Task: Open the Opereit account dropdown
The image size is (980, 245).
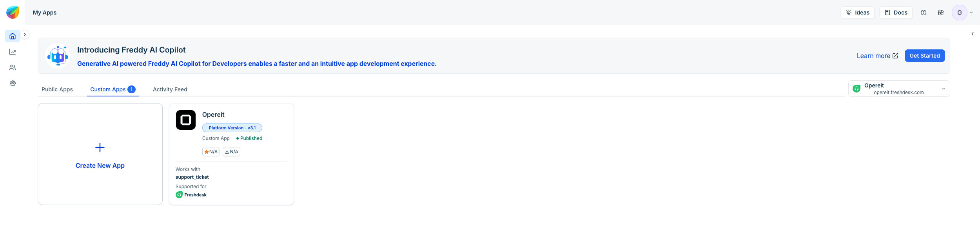Action: coord(899,89)
